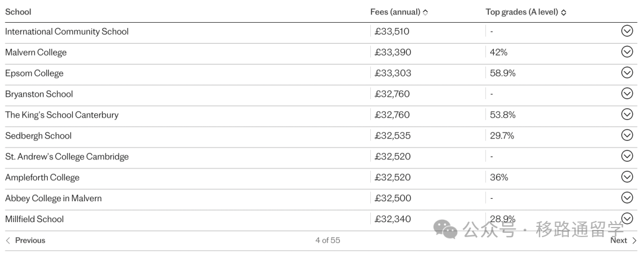Screen dimensions: 644x255
Task: Show Abbey College in Malvern details chevron
Action: coord(627,198)
